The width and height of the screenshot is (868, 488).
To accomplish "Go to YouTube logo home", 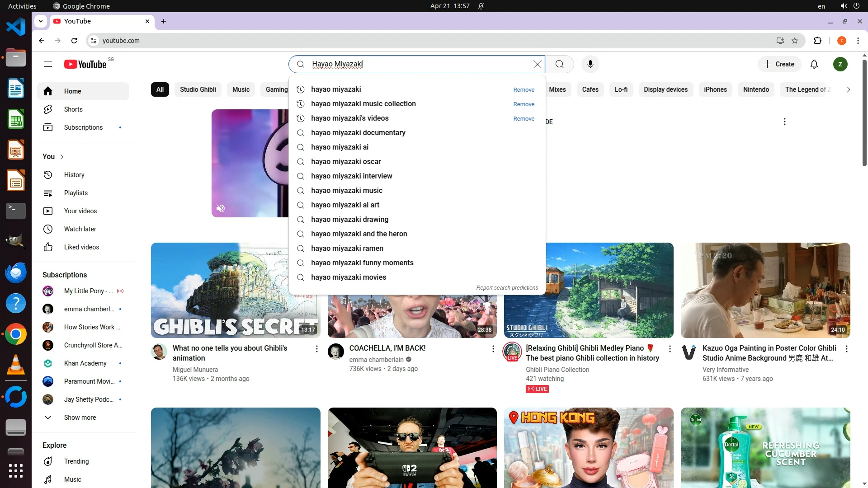I will click(x=86, y=64).
